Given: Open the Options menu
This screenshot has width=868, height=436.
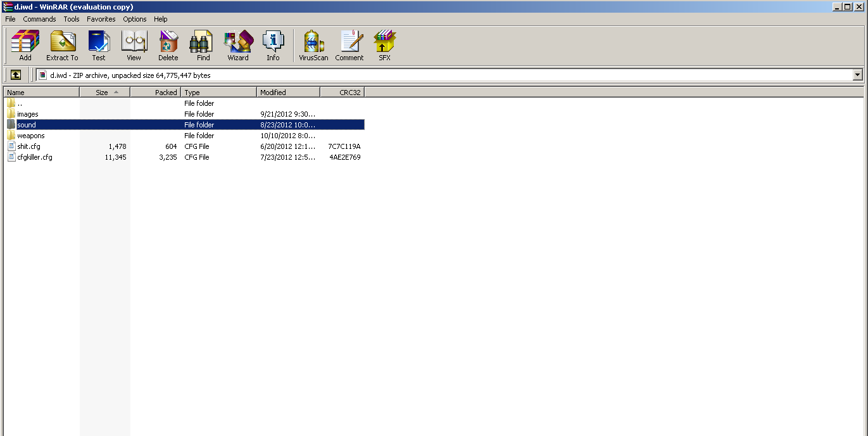Looking at the screenshot, I should point(135,19).
